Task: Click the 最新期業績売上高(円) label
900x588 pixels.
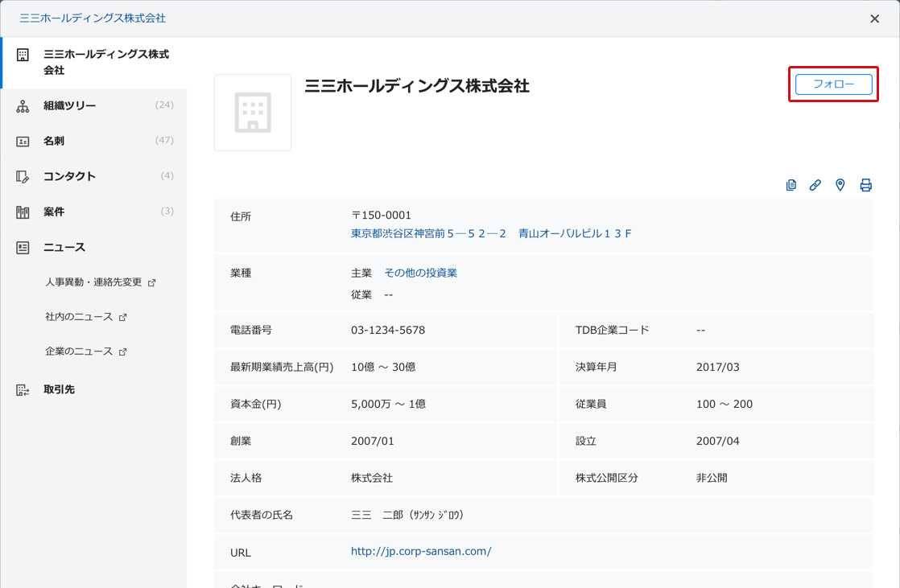Action: coord(282,367)
